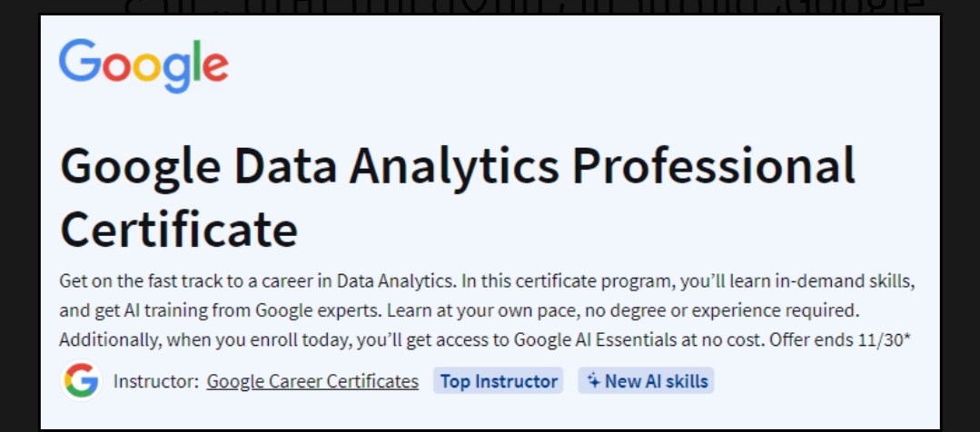Select the New AI skills badge text

[x=657, y=381]
